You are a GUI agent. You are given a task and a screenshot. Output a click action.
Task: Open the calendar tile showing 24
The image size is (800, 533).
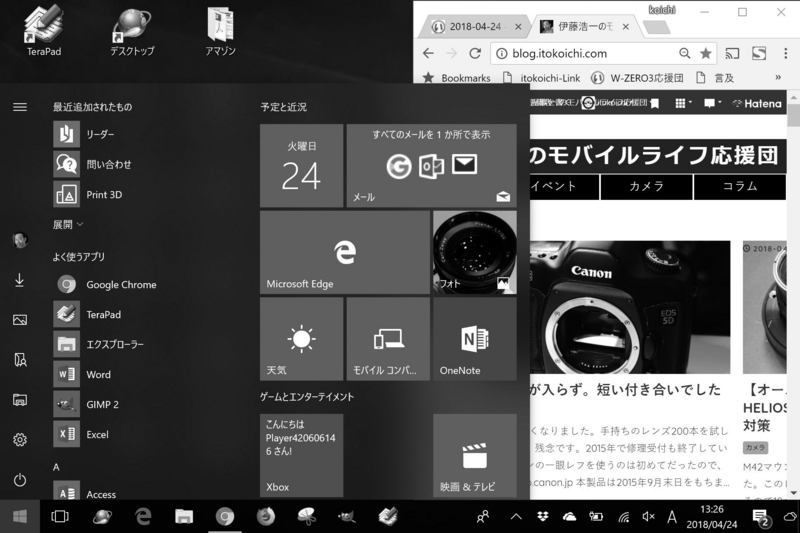pyautogui.click(x=302, y=166)
